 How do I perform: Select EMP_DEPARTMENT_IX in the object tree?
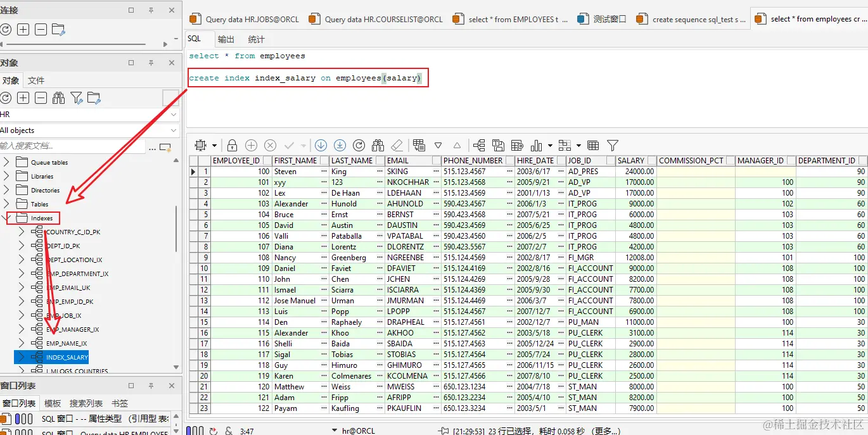77,274
